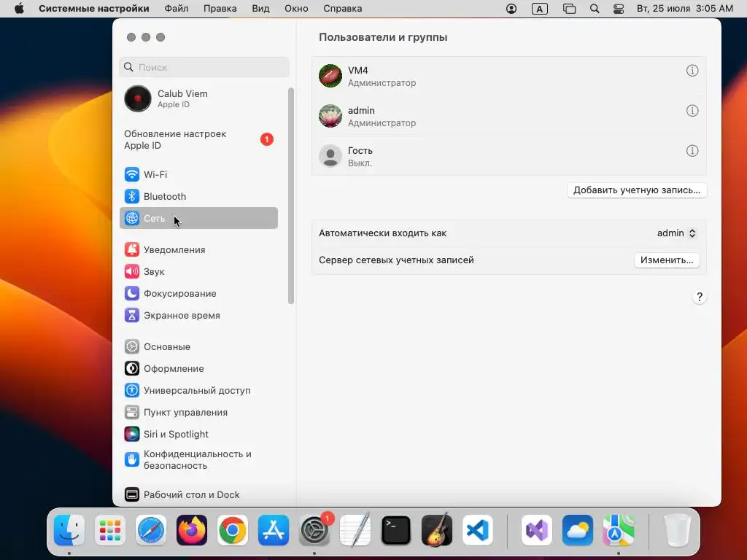The image size is (747, 560).
Task: Open the Trash in the Dock
Action: pyautogui.click(x=677, y=530)
